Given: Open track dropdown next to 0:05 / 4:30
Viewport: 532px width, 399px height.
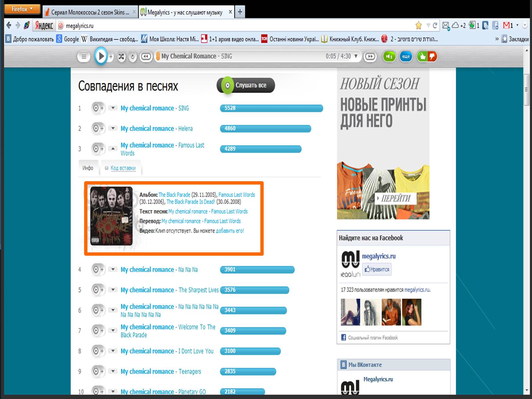Looking at the screenshot, I should click(x=356, y=56).
